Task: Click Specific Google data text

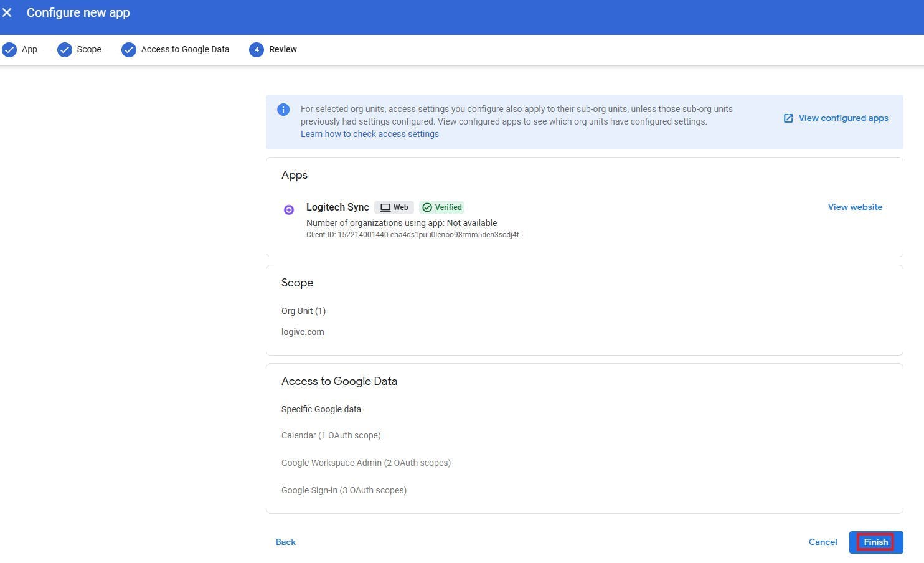Action: [321, 409]
